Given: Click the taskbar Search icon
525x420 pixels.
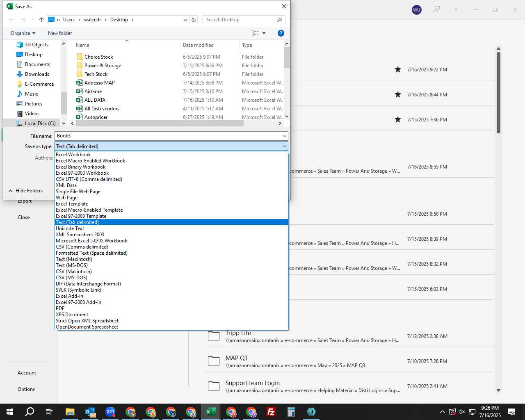Looking at the screenshot, I should (x=30, y=412).
